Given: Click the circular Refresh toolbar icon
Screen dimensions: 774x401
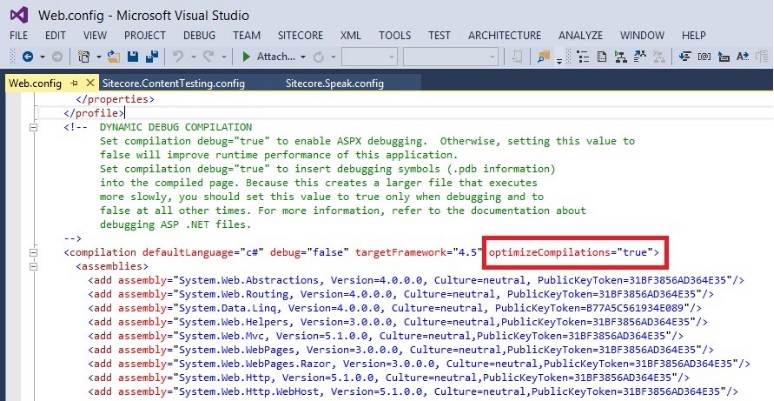Looking at the screenshot, I should point(319,57).
